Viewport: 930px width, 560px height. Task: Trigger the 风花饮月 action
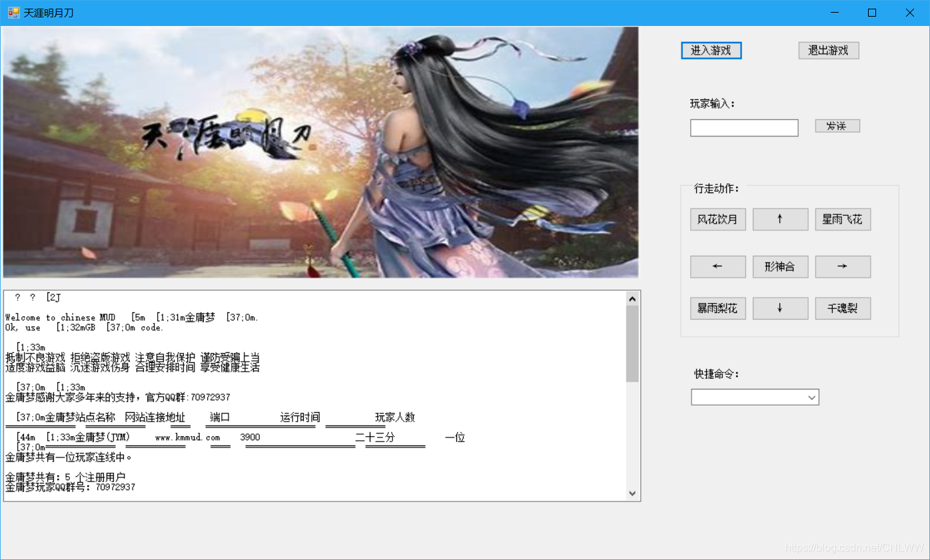[x=717, y=219]
